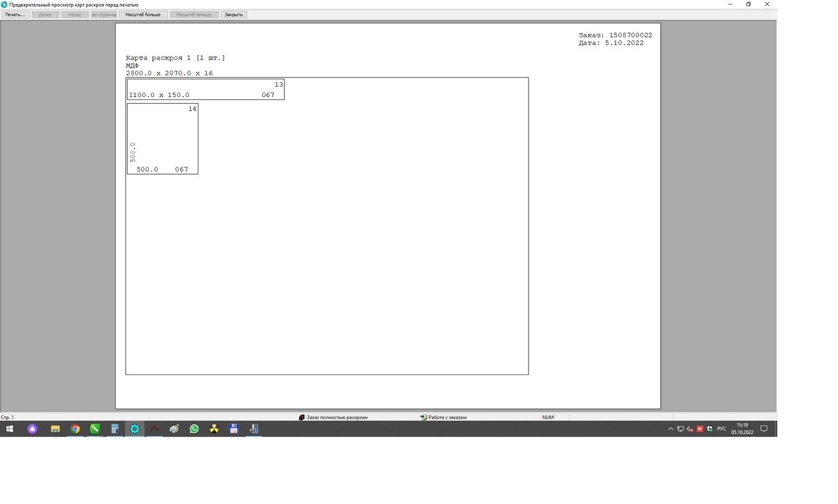
Task: Open the notification center icon
Action: coord(764,429)
